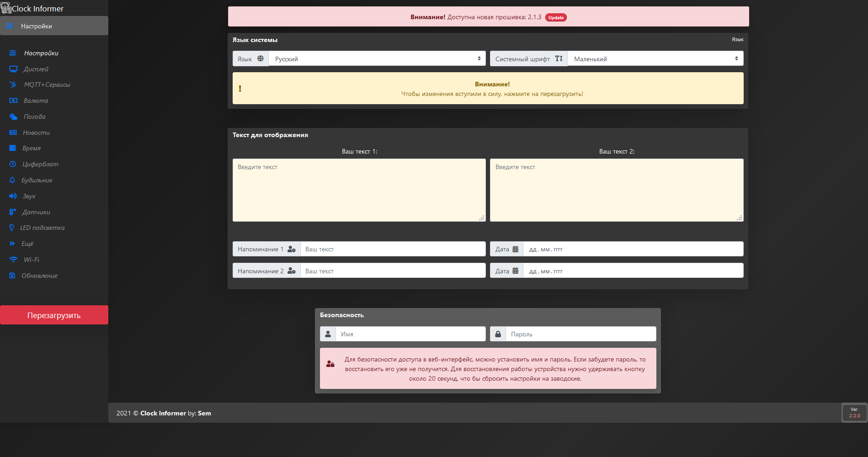Screen dimensions: 868x457
Task: Open the Валюта menu item
Action: [36, 101]
